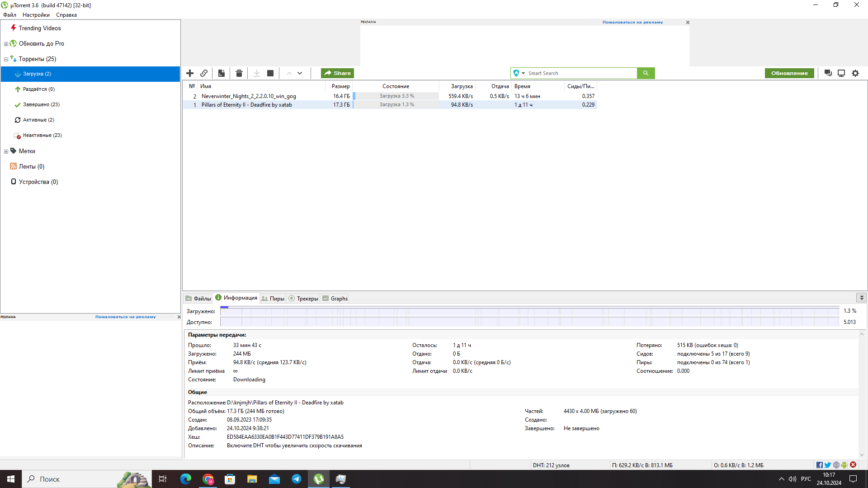This screenshot has height=488, width=868.
Task: Click Neverwinter Nights Загрузка 3.3 % progress bar
Action: point(396,96)
